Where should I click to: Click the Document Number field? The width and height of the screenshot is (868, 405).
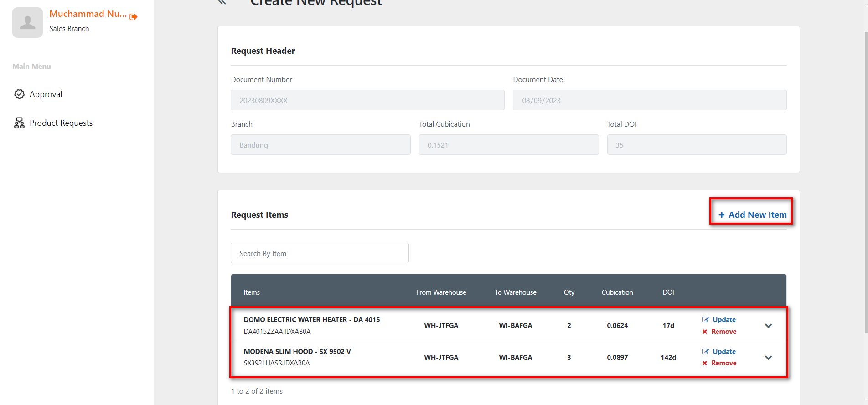pyautogui.click(x=367, y=100)
